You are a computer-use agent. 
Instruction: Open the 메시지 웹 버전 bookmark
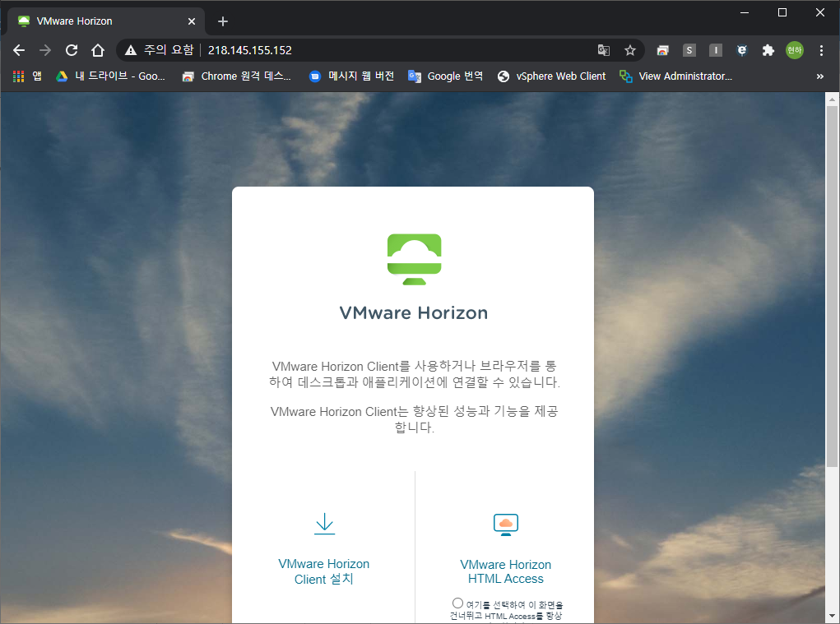coord(351,76)
